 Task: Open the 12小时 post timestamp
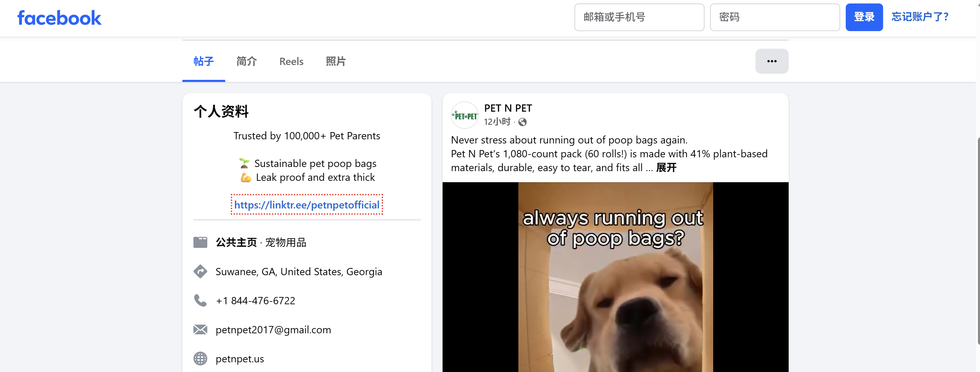pyautogui.click(x=497, y=122)
